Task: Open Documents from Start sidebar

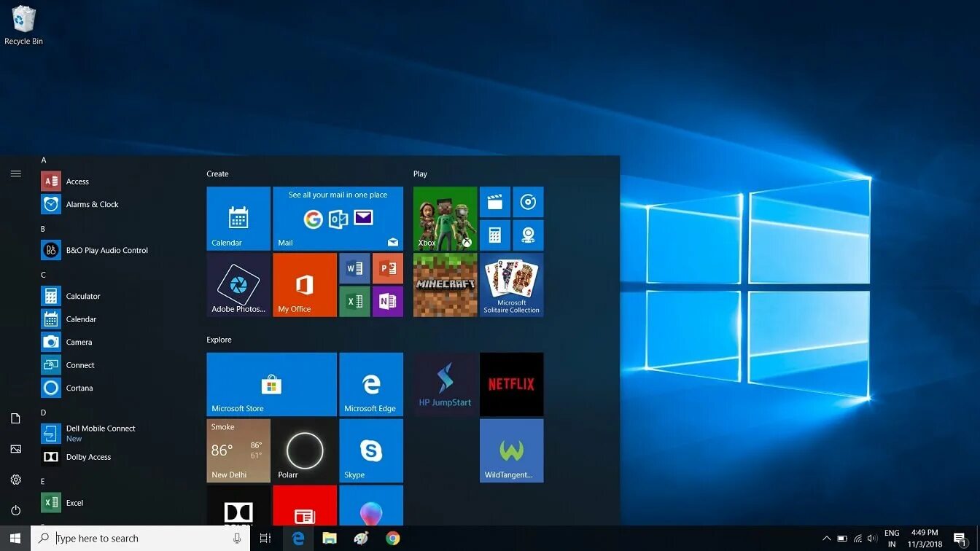Action: [x=15, y=418]
